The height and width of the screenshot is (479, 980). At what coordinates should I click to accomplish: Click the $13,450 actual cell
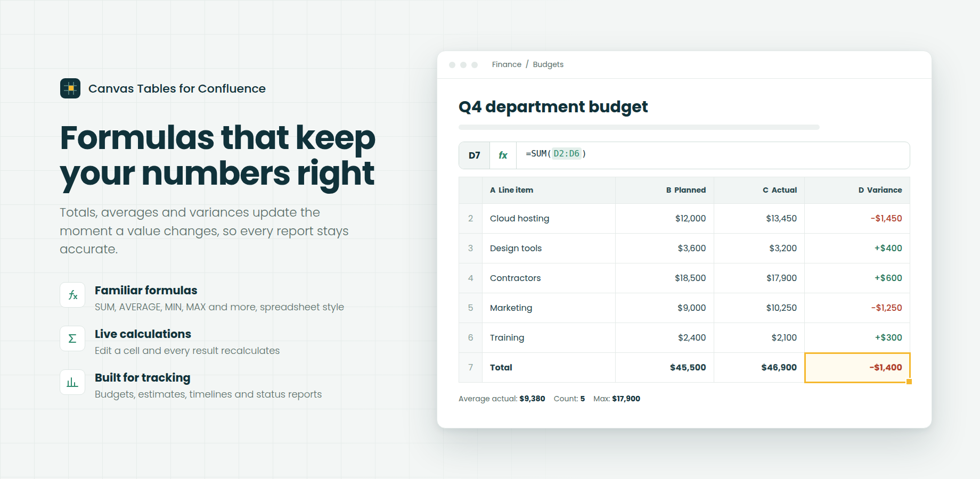coord(759,218)
